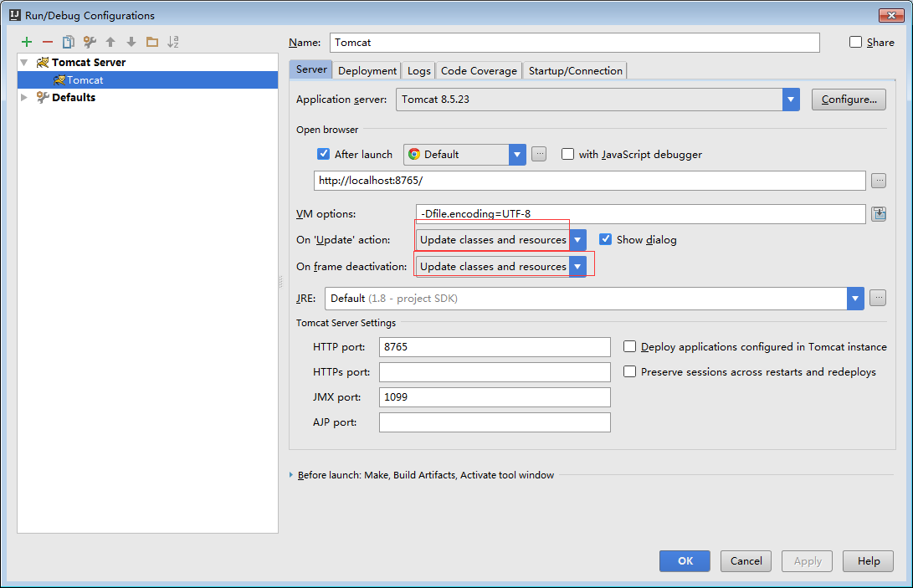The height and width of the screenshot is (588, 913).
Task: Click the HTTP port field
Action: (495, 347)
